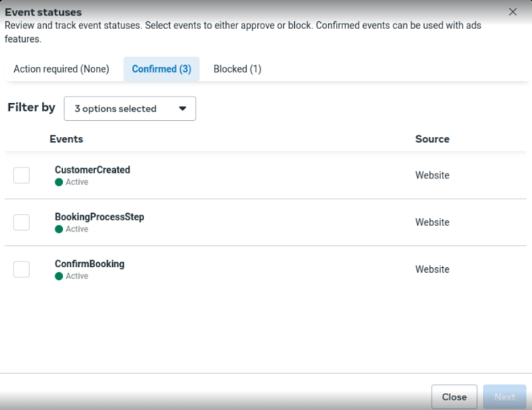Select the Confirmed (3) tab

point(161,69)
